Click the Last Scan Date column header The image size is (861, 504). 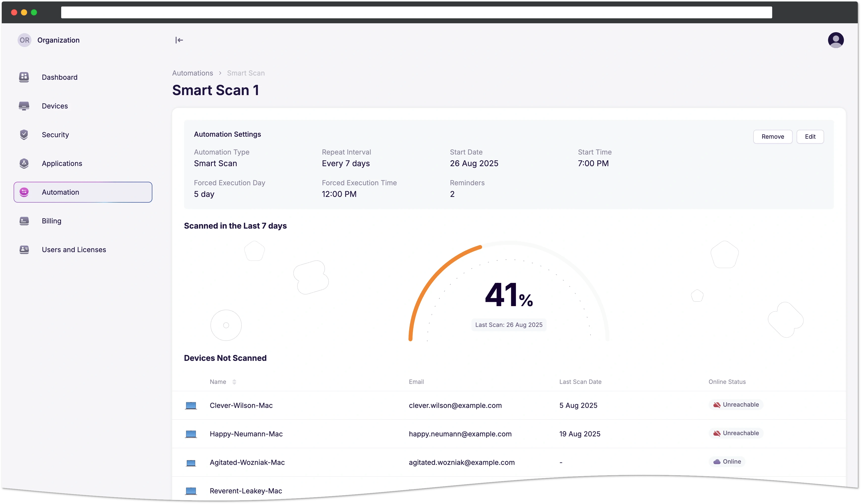click(x=580, y=382)
